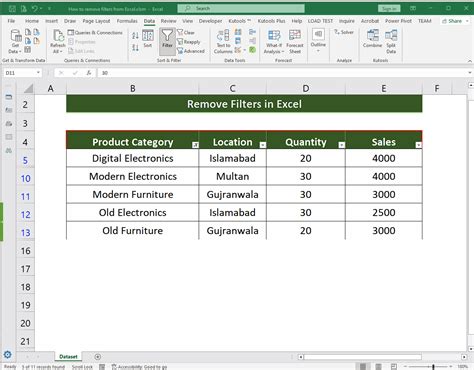Image resolution: width=474 pixels, height=370 pixels.
Task: Adjust the zoom slider handle
Action: coord(433,367)
